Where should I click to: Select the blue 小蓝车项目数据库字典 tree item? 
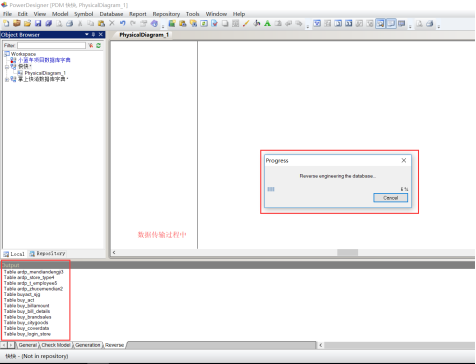point(44,60)
